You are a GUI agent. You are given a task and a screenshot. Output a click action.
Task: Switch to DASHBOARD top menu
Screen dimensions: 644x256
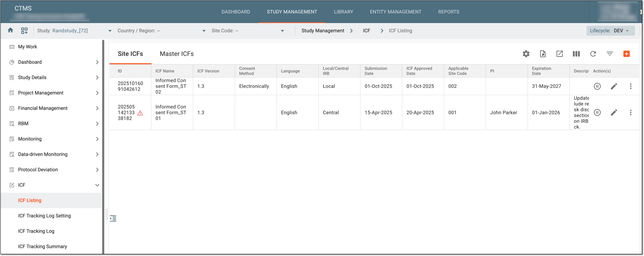236,12
